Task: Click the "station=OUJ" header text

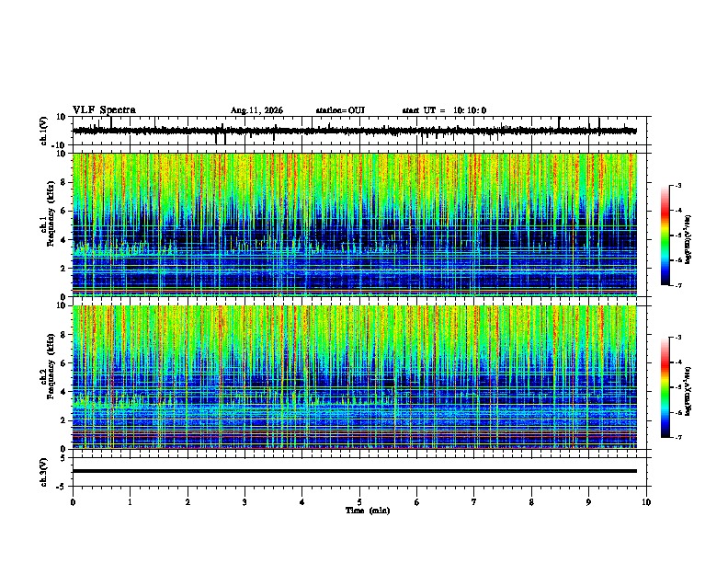Action: tap(340, 110)
